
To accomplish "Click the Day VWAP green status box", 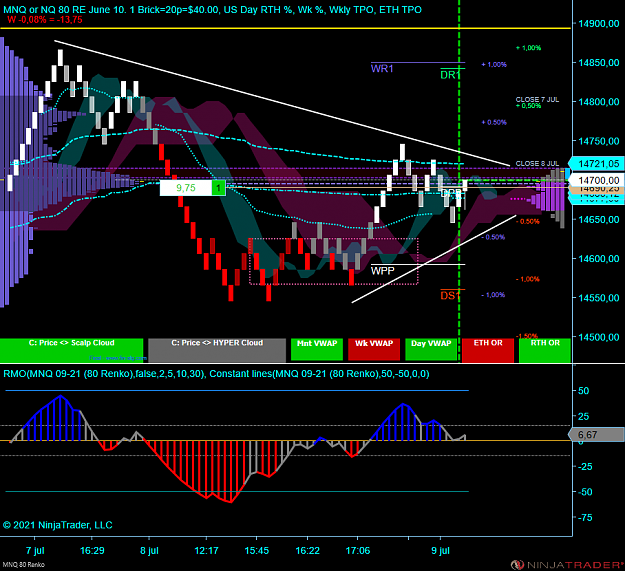I will click(x=431, y=349).
